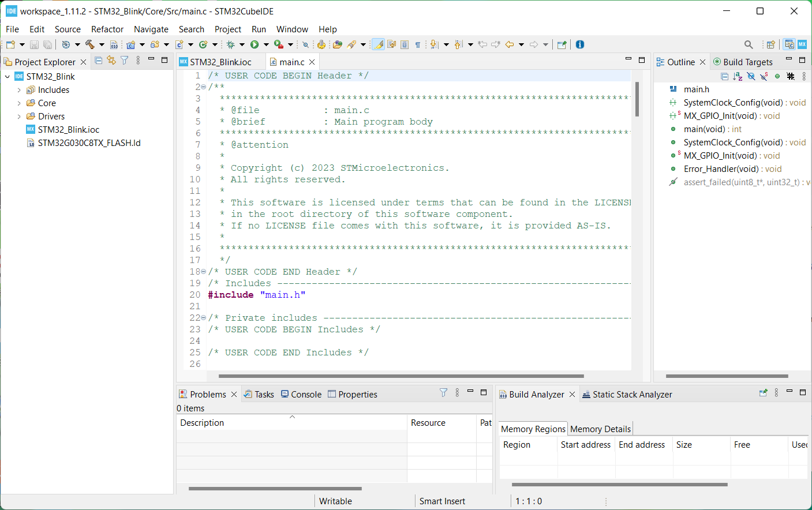Expand the Core folder node
The image size is (812, 510).
19,103
